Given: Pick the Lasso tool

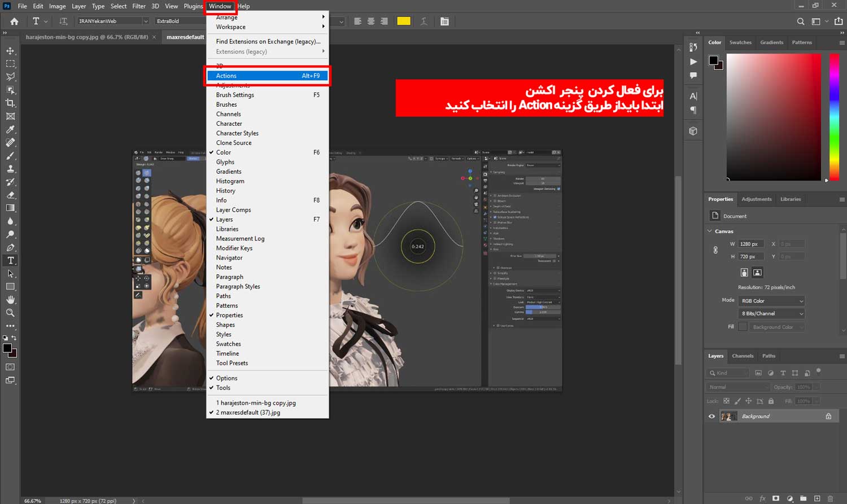Looking at the screenshot, I should 10,77.
